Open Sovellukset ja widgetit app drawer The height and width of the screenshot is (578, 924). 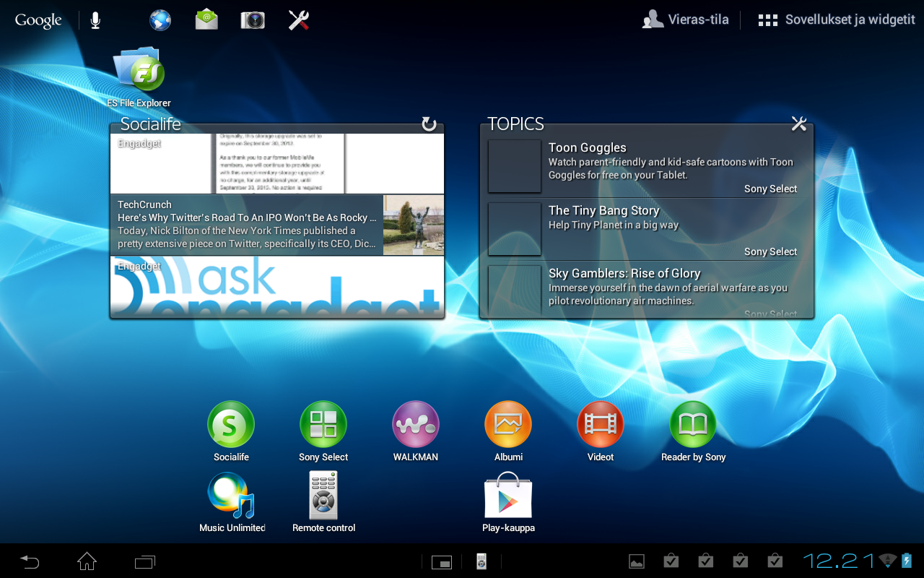point(837,20)
